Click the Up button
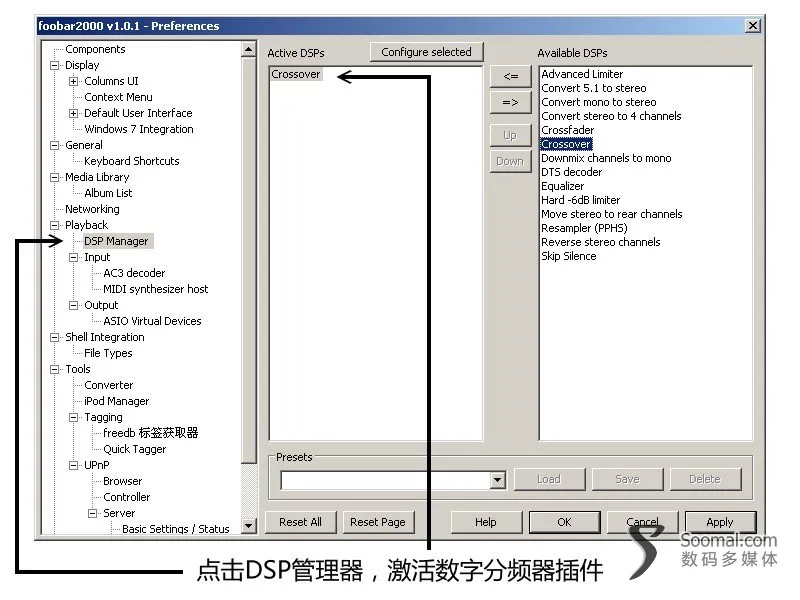 pos(511,136)
